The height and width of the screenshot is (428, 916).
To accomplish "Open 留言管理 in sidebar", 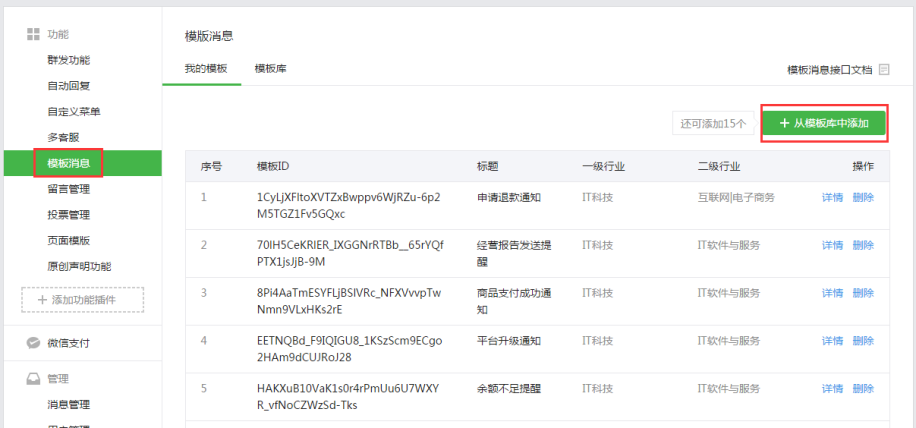I will click(68, 188).
